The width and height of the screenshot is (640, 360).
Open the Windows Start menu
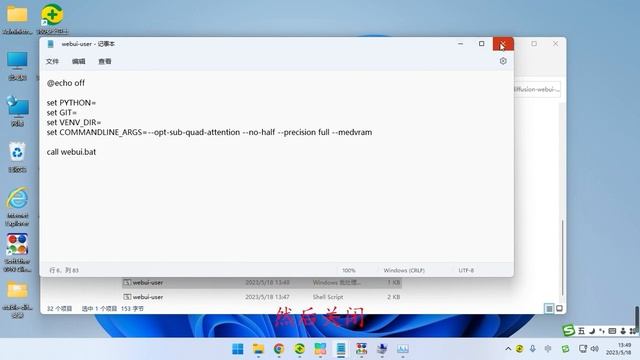point(238,349)
